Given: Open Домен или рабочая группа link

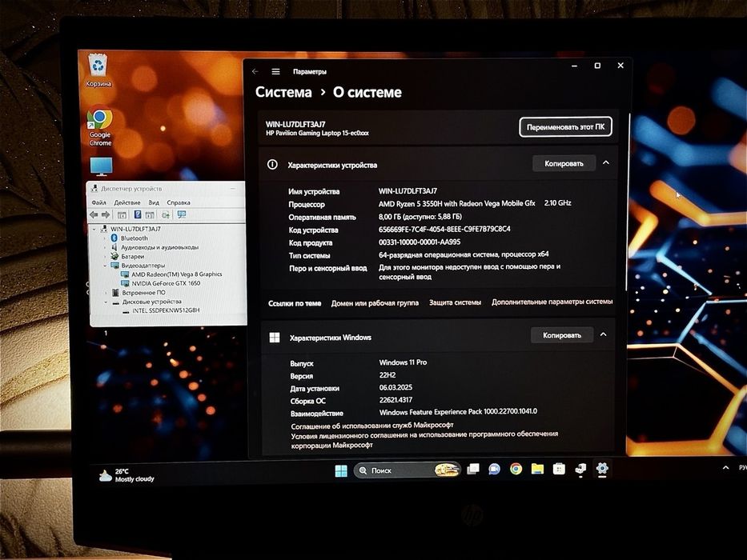Looking at the screenshot, I should [x=375, y=303].
